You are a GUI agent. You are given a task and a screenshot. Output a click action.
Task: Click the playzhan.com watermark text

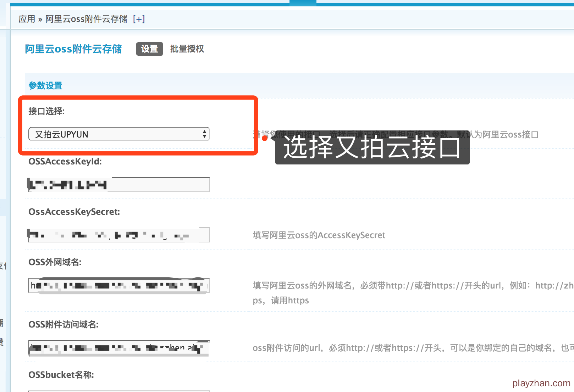(x=541, y=383)
